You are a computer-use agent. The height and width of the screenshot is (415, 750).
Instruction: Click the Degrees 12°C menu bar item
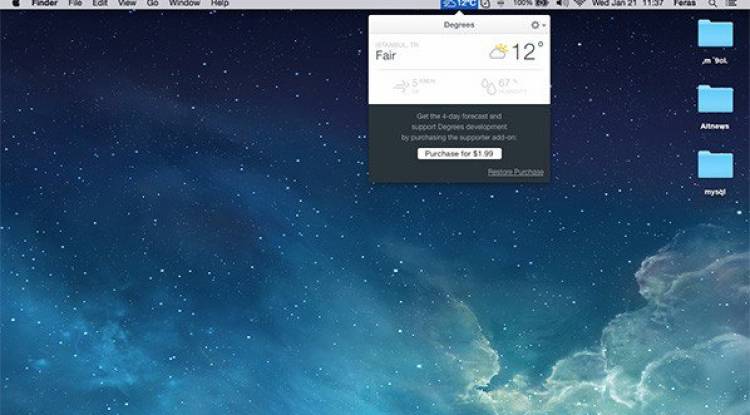(459, 4)
